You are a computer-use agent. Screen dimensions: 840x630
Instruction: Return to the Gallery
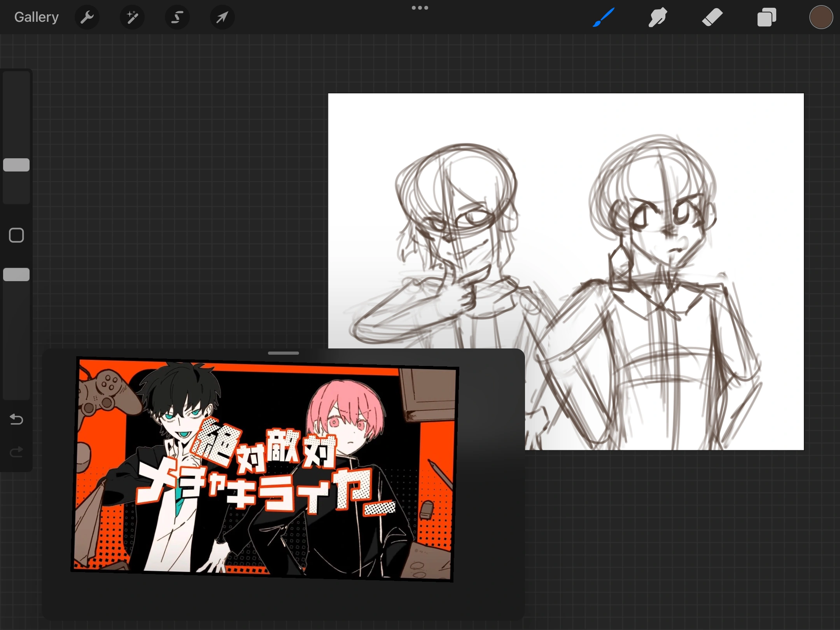click(36, 17)
